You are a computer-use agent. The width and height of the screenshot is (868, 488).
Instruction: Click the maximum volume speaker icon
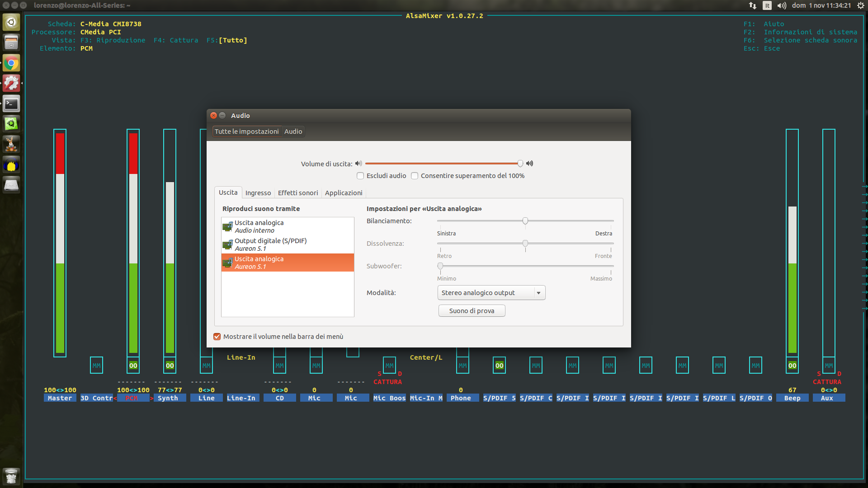529,164
